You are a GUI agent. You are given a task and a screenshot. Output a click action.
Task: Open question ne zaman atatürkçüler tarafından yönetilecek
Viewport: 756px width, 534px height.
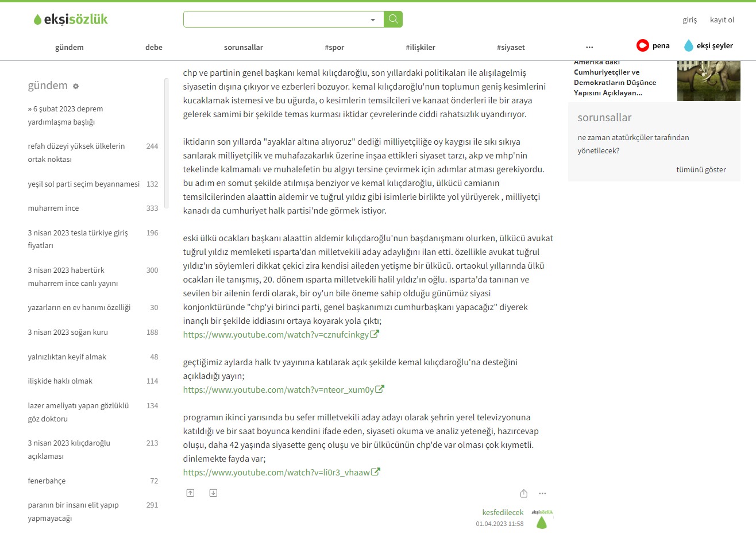coord(633,144)
